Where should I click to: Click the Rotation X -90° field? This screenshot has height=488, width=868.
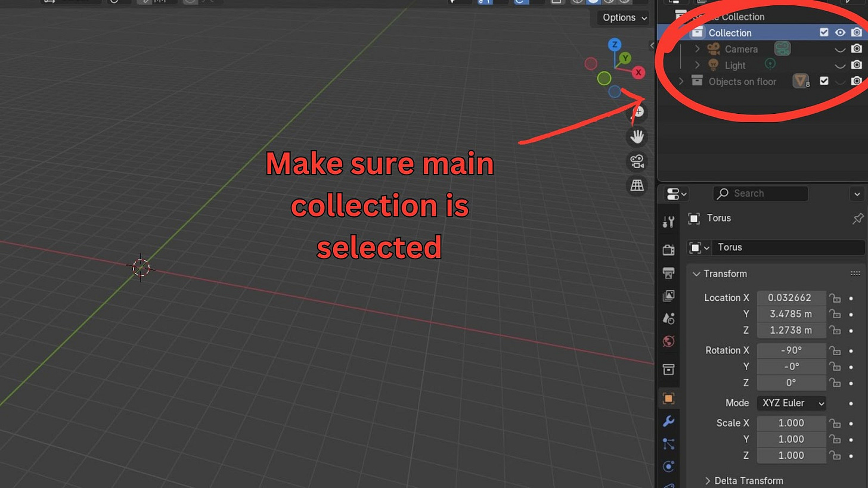792,350
